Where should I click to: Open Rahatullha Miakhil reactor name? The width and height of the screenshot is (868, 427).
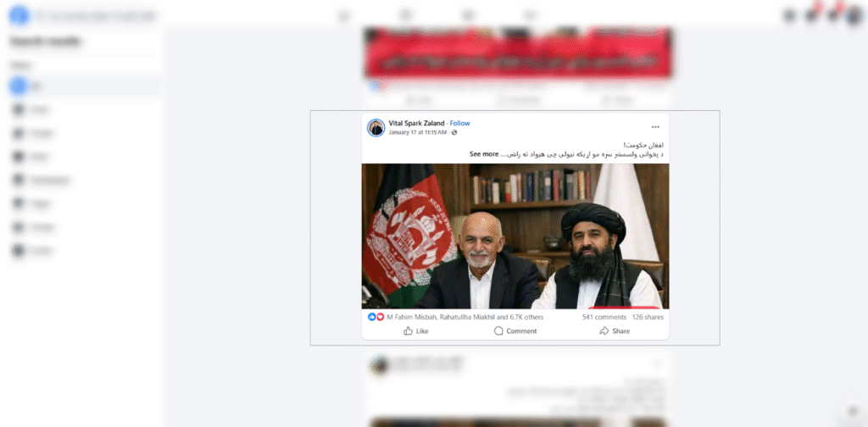click(467, 317)
